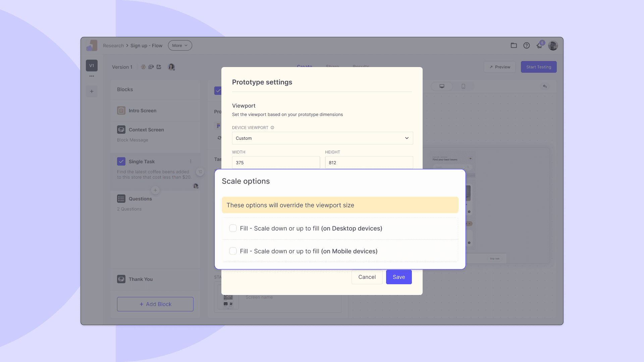Screen dimensions: 644x362
Task: Click the Width input showing 375
Action: (x=276, y=163)
